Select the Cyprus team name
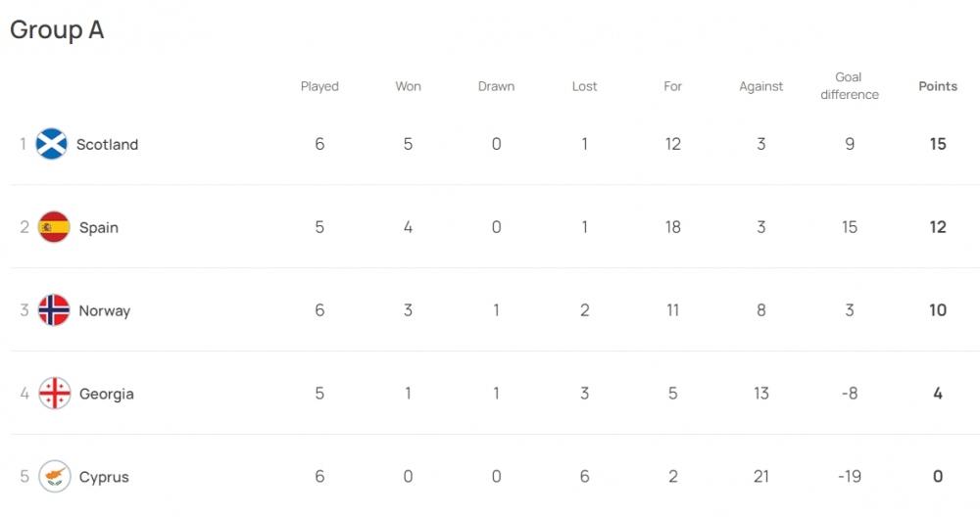980x517 pixels. coord(104,477)
